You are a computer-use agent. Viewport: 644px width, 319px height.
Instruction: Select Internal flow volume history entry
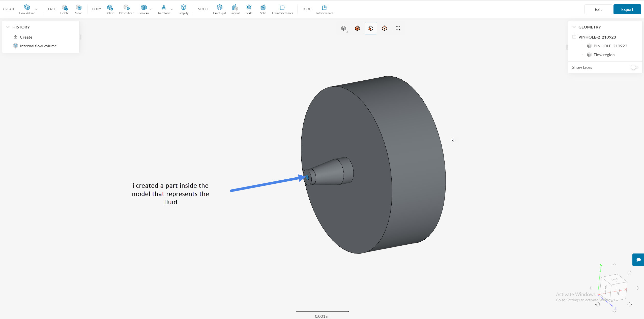pos(38,46)
